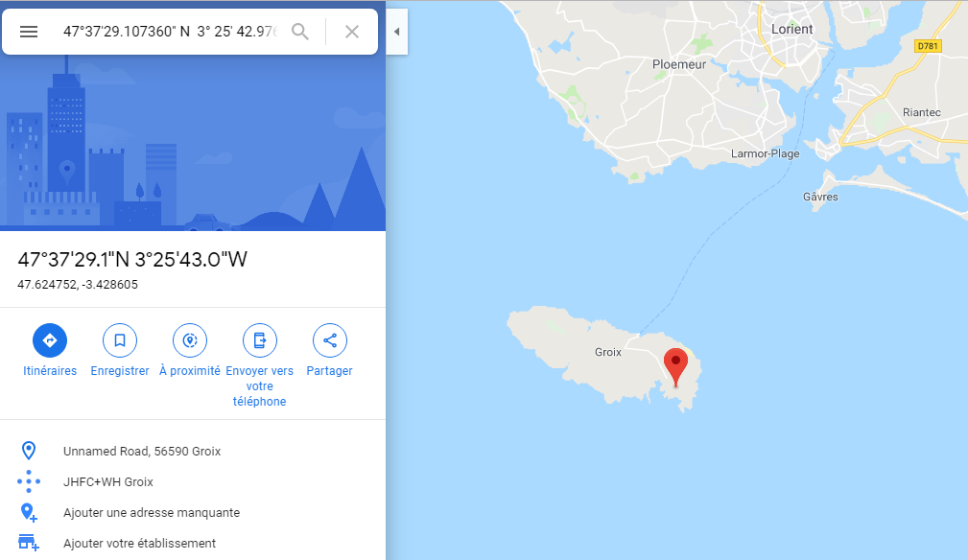This screenshot has width=968, height=560.
Task: Share location via Partager icon
Action: [330, 340]
